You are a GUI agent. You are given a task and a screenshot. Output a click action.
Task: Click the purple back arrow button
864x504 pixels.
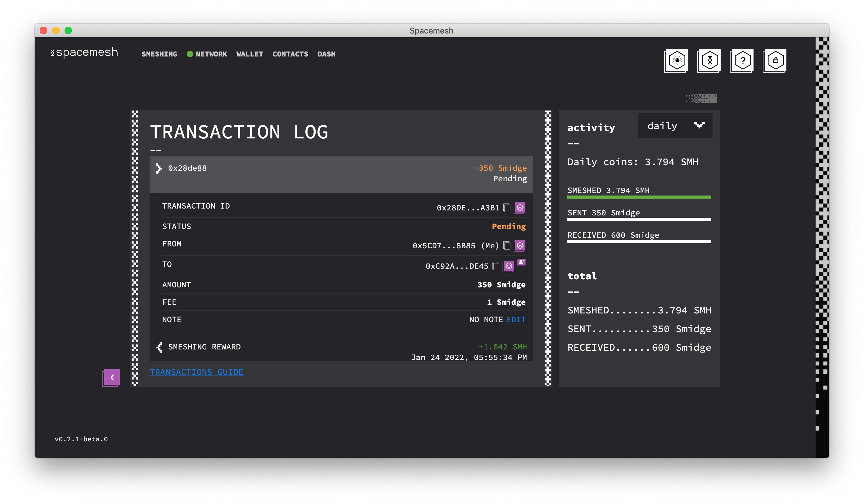pyautogui.click(x=111, y=378)
